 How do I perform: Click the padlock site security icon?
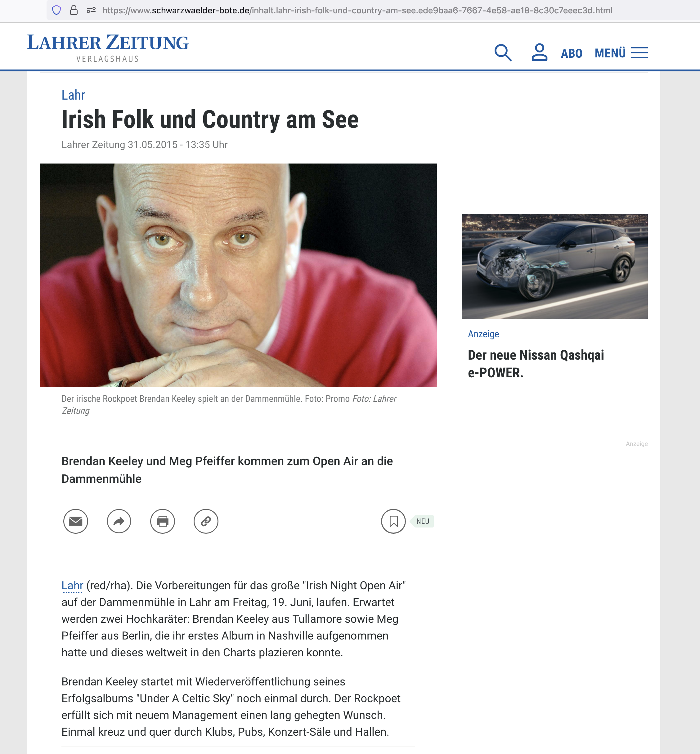pos(74,10)
